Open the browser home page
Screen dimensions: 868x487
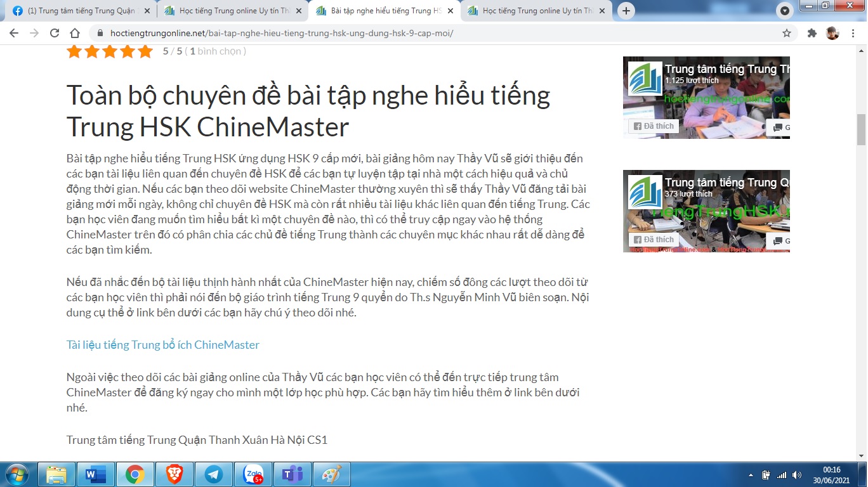tap(75, 33)
